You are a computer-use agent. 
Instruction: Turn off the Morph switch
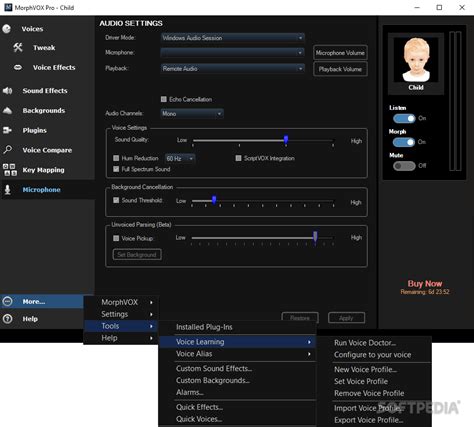pos(404,142)
